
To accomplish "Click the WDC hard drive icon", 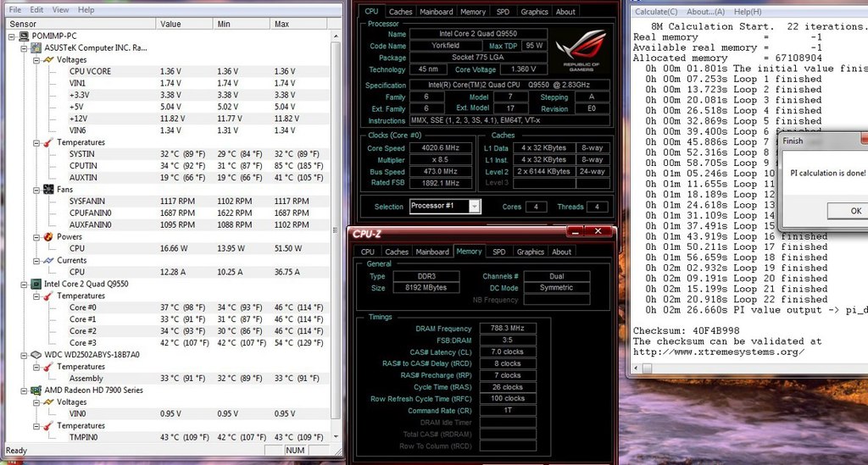I will 36,355.
